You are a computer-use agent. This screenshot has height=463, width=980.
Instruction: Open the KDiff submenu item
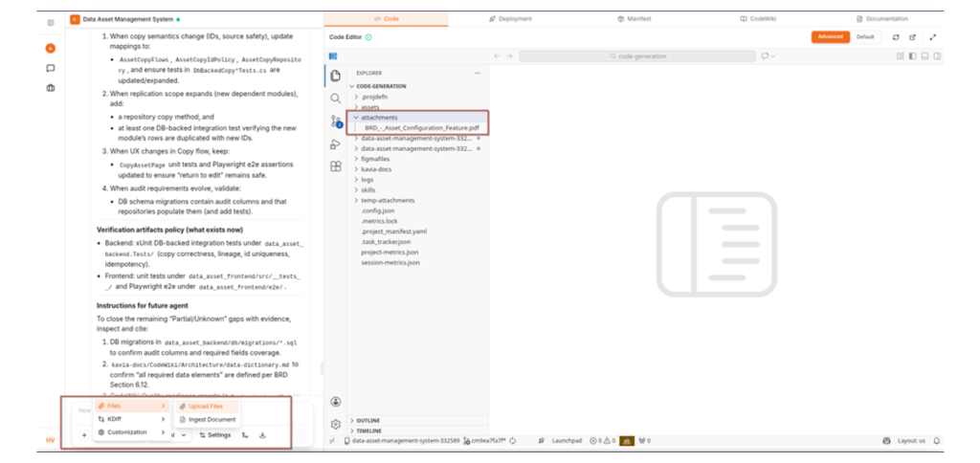[x=132, y=419]
